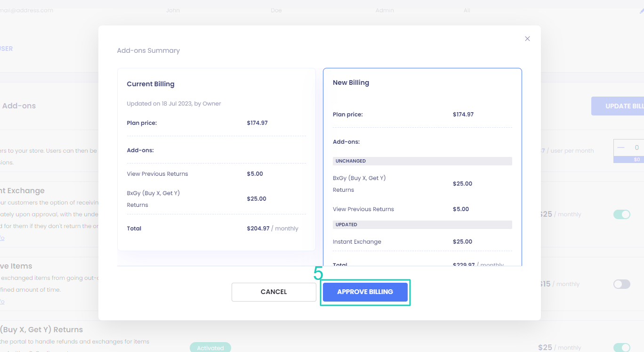Click the user count input field
Viewport: 644px width, 352px height.
click(x=636, y=148)
